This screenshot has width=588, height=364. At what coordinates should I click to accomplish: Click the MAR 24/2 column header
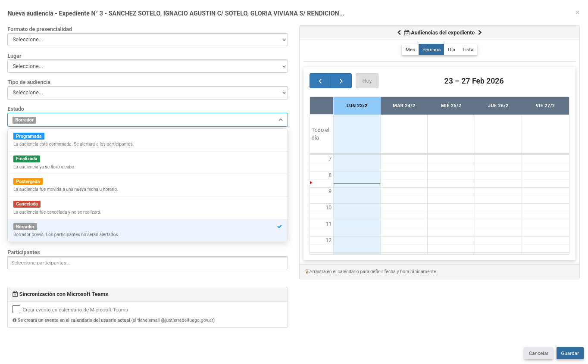point(403,106)
